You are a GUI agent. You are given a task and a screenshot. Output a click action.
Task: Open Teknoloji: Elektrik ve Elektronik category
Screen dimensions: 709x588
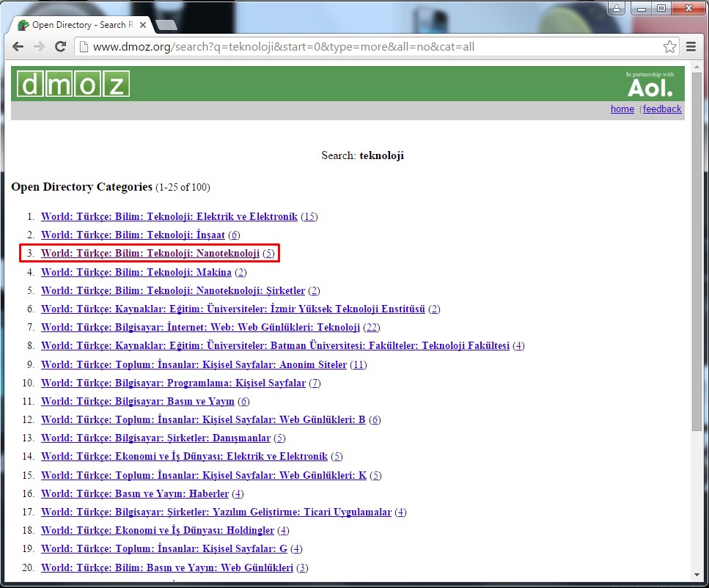click(x=169, y=216)
